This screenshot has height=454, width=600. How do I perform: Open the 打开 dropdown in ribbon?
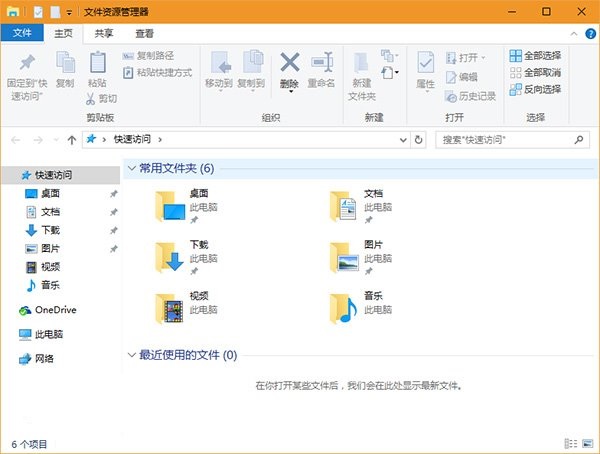click(x=466, y=58)
